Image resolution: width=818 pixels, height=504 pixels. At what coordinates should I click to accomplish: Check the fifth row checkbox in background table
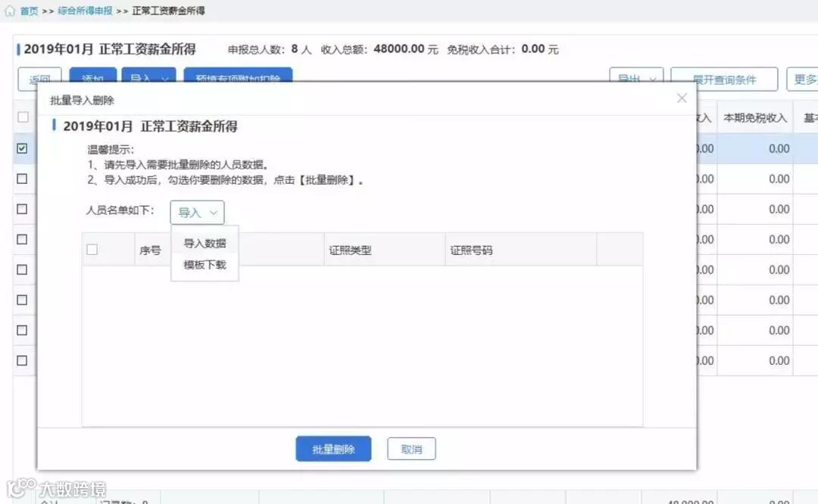[22, 269]
